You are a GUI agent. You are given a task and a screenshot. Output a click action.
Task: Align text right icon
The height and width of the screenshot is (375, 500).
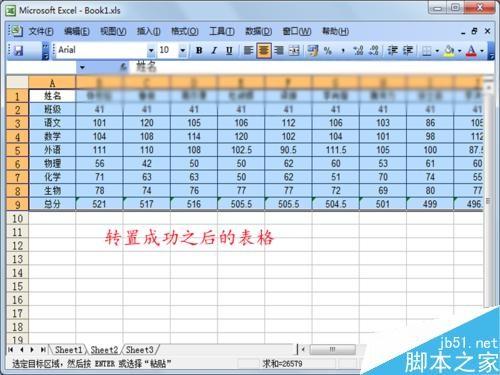coord(279,51)
